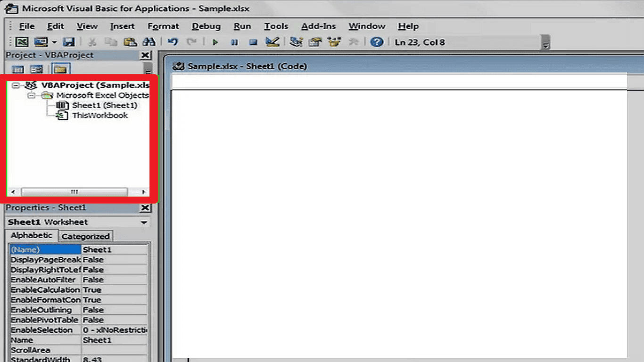The width and height of the screenshot is (644, 362).
Task: Close the Properties - Sheet1 panel
Action: (146, 208)
